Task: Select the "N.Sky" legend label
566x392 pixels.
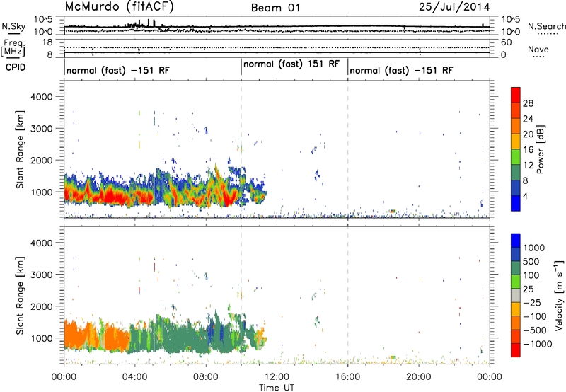Action: [13, 26]
